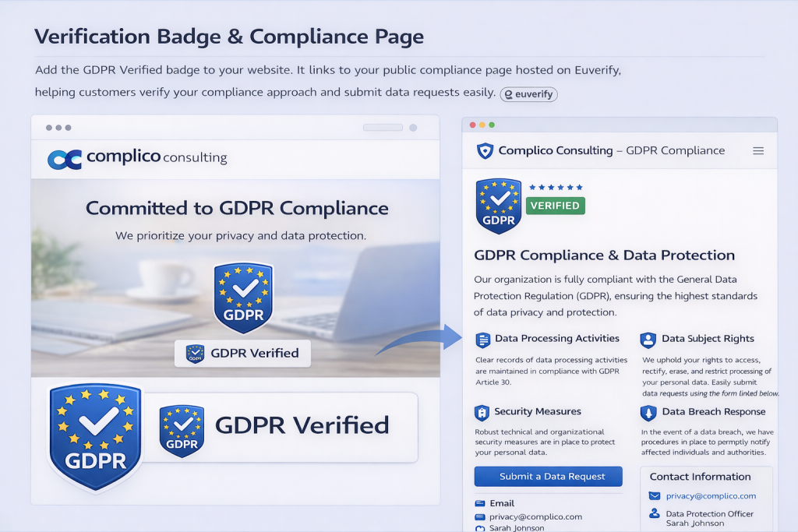Click the Data Protection Officer person icon

[655, 514]
